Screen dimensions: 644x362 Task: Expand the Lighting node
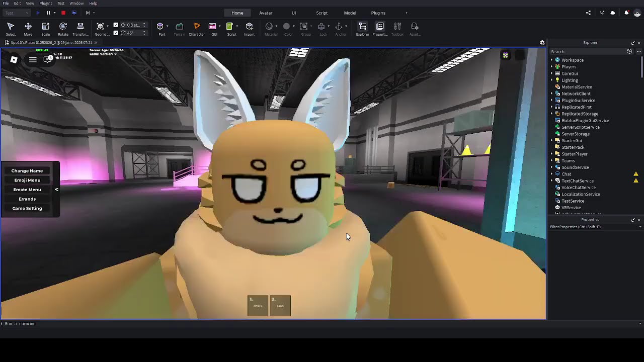[x=551, y=80]
